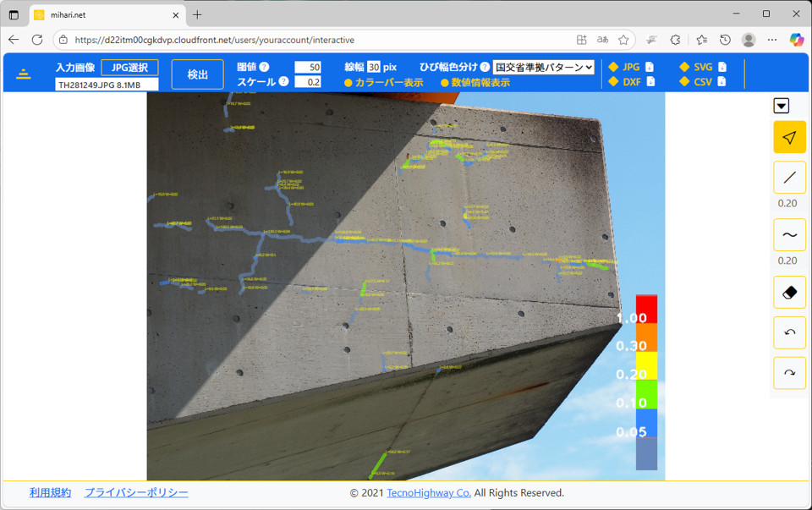Select the eraser tool
This screenshot has width=812, height=510.
(789, 292)
